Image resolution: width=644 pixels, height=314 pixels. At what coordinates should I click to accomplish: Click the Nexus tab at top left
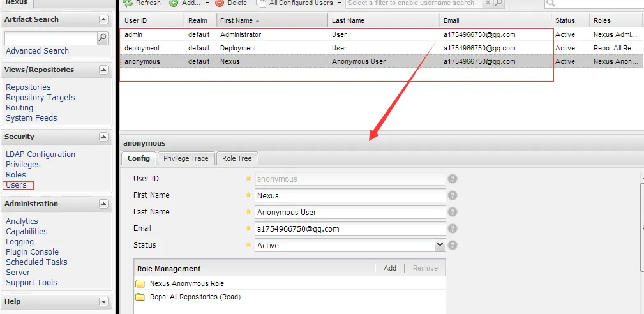click(17, 3)
